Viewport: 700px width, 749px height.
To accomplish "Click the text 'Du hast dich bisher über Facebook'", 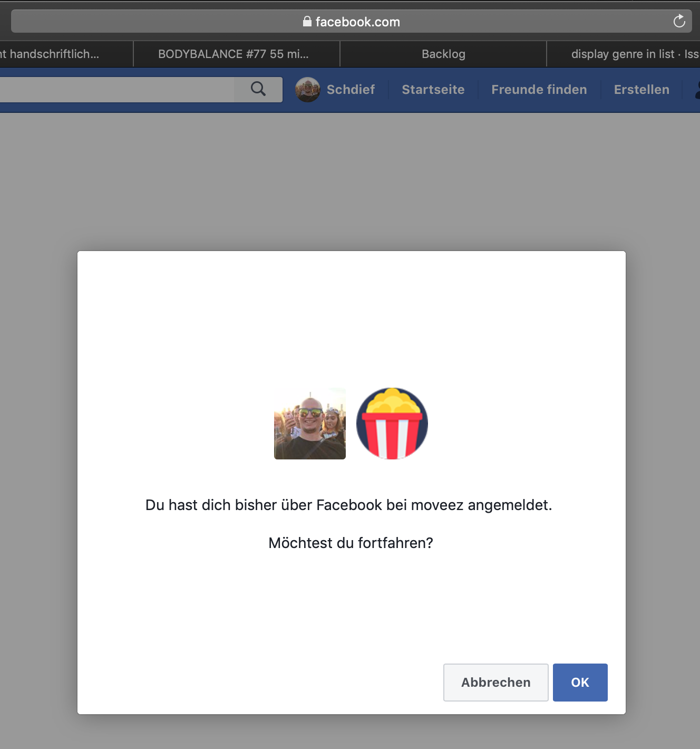I will [264, 505].
